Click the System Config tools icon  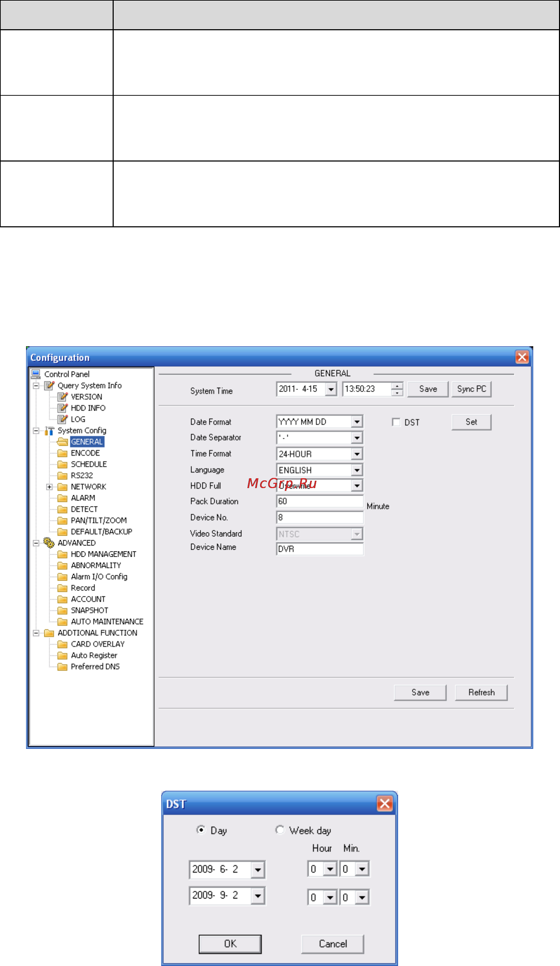(49, 430)
